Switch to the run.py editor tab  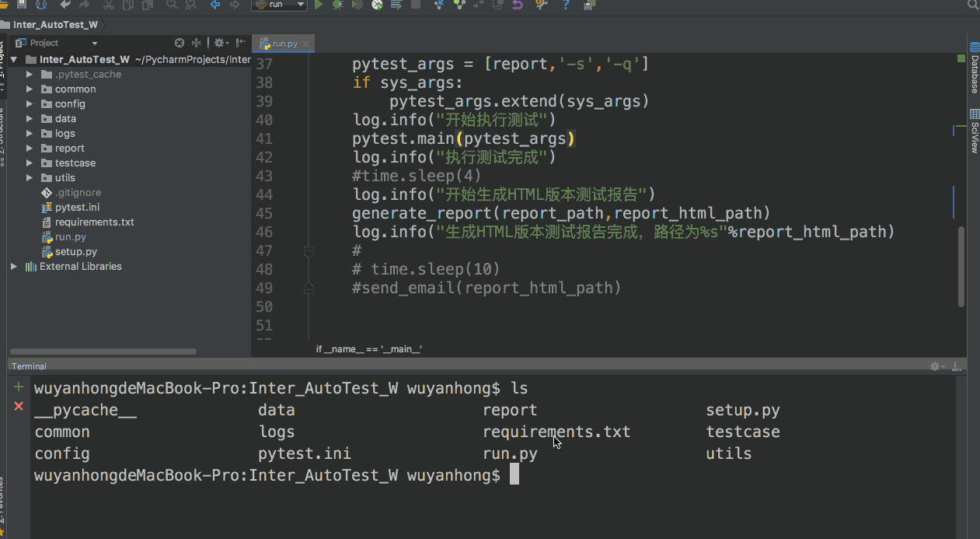tap(284, 44)
